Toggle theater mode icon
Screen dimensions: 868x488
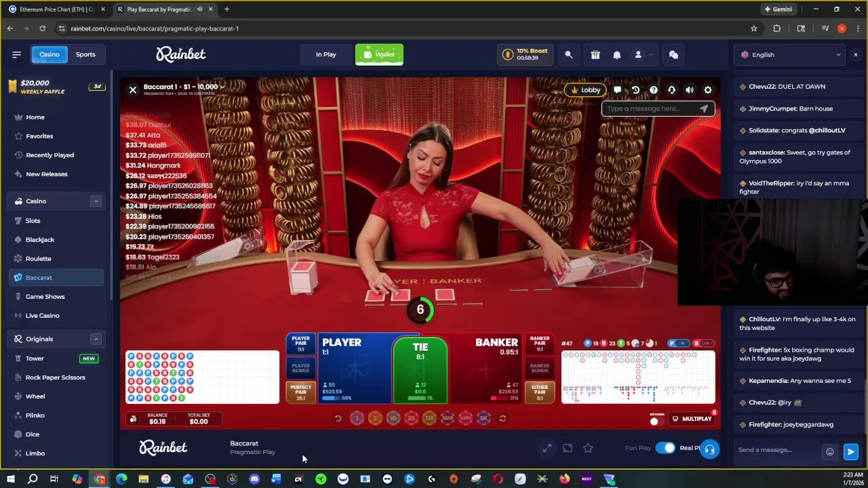[568, 448]
